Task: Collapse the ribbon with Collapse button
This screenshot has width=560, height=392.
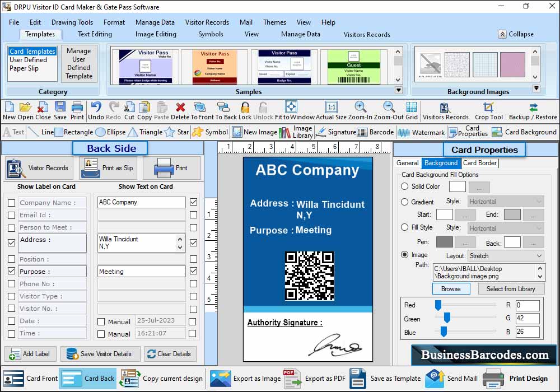Action: (516, 34)
